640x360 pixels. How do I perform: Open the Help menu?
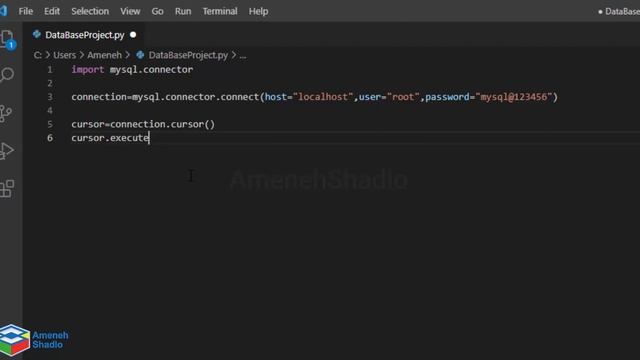[258, 11]
